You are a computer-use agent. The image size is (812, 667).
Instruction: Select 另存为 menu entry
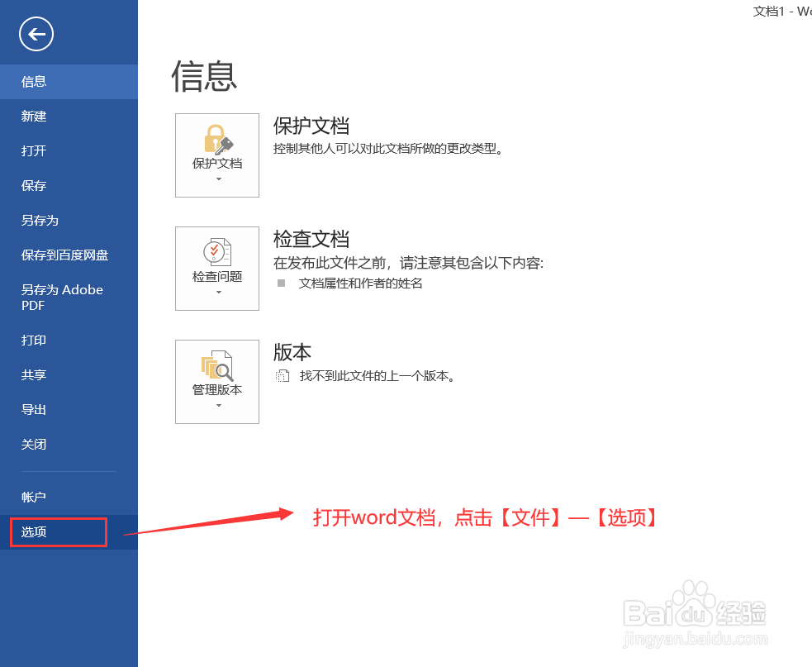click(x=69, y=220)
